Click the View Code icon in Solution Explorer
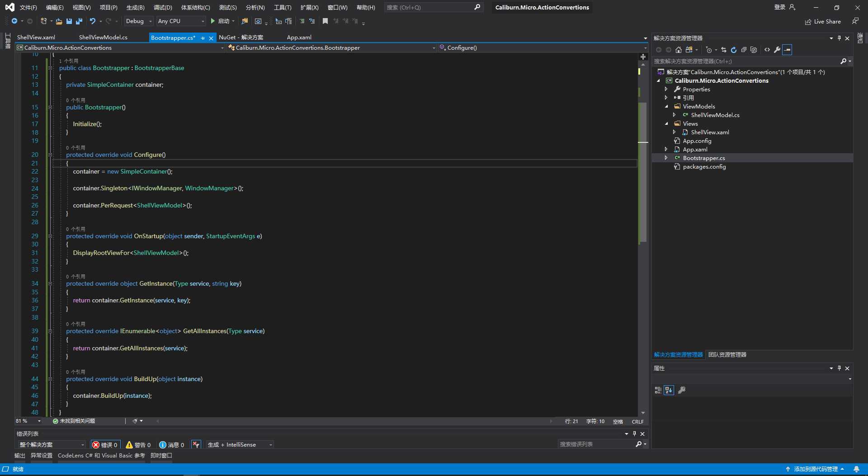 [x=767, y=50]
